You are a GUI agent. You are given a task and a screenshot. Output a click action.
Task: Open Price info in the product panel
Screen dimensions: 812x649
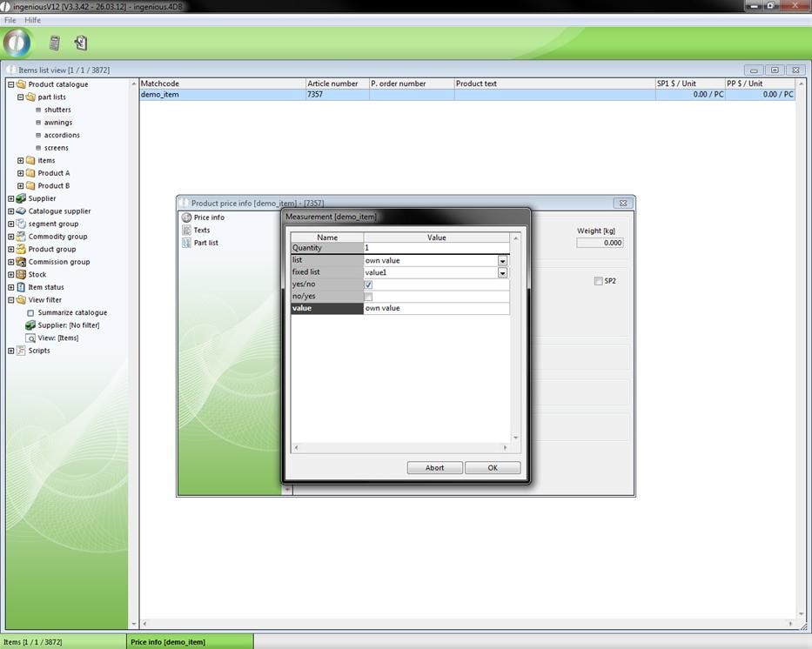208,217
